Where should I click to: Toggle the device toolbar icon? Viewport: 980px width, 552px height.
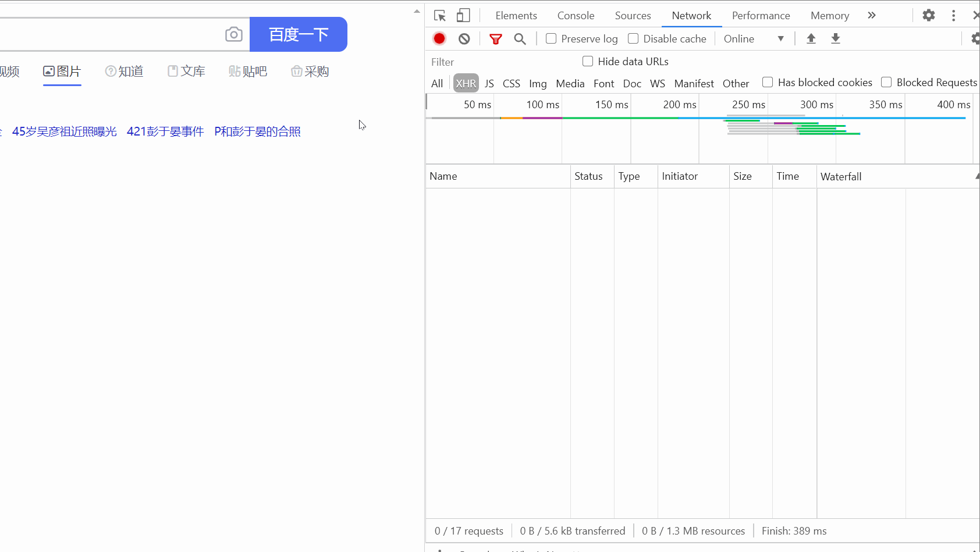tap(463, 16)
